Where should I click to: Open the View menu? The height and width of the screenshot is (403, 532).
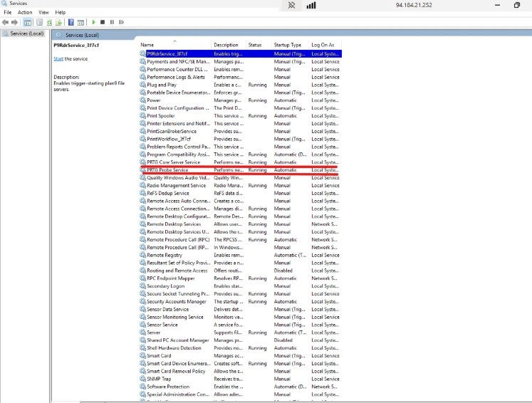point(43,12)
